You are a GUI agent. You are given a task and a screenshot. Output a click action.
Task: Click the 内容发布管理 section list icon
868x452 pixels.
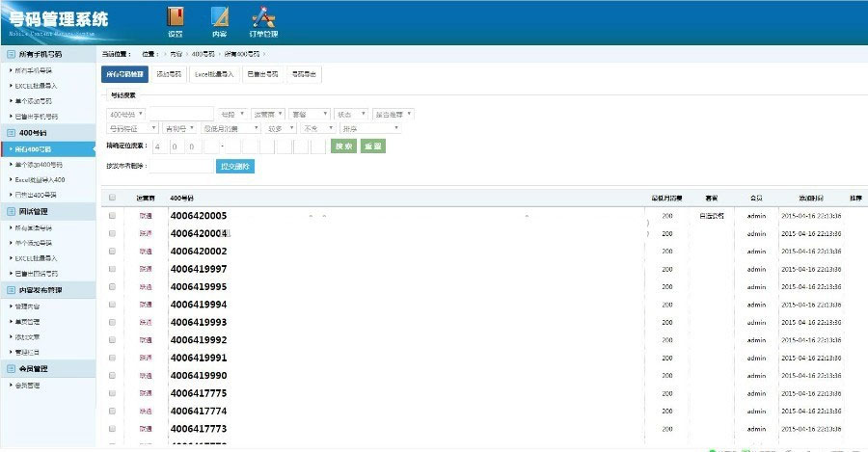click(x=10, y=290)
